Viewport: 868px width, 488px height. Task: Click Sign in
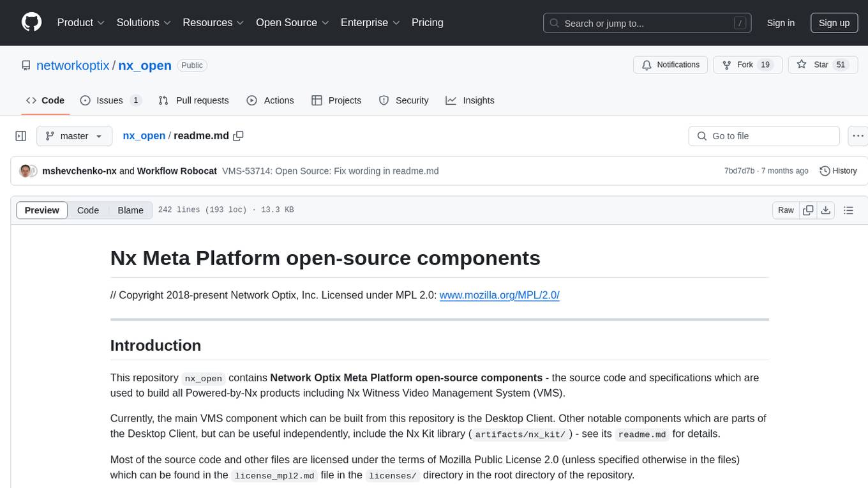click(781, 23)
